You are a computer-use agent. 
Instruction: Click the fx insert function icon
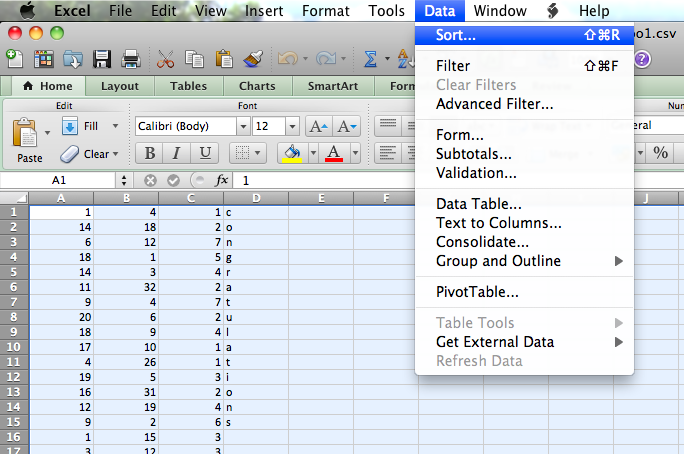222,180
